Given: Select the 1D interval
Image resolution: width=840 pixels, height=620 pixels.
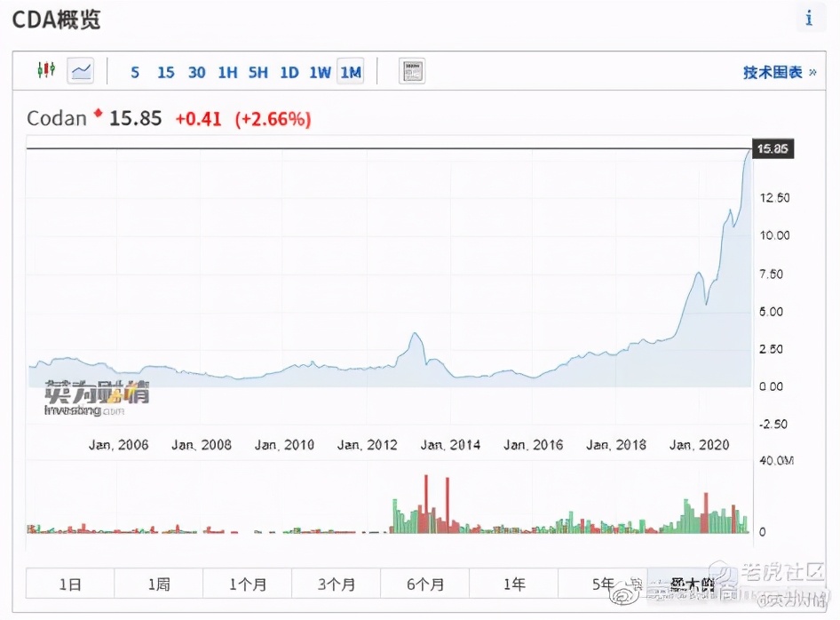Looking at the screenshot, I should click(x=289, y=73).
